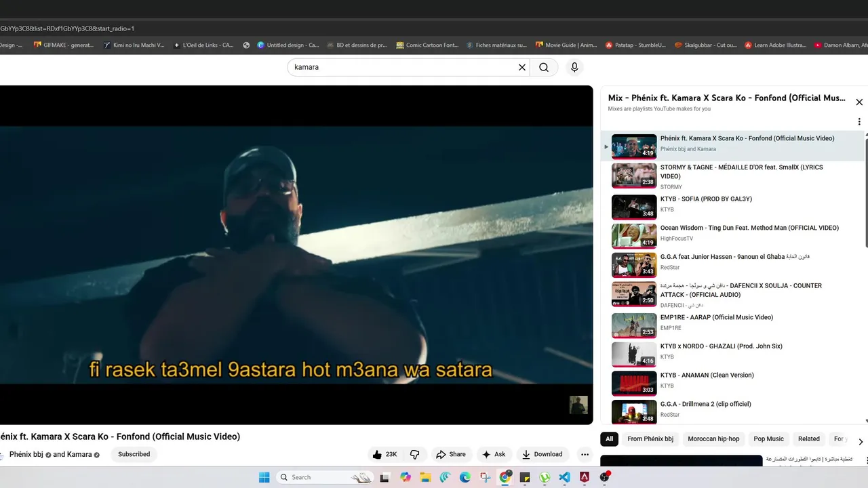Image resolution: width=868 pixels, height=488 pixels.
Task: Play EMP1RE - AARAP thumbnail
Action: (x=634, y=325)
